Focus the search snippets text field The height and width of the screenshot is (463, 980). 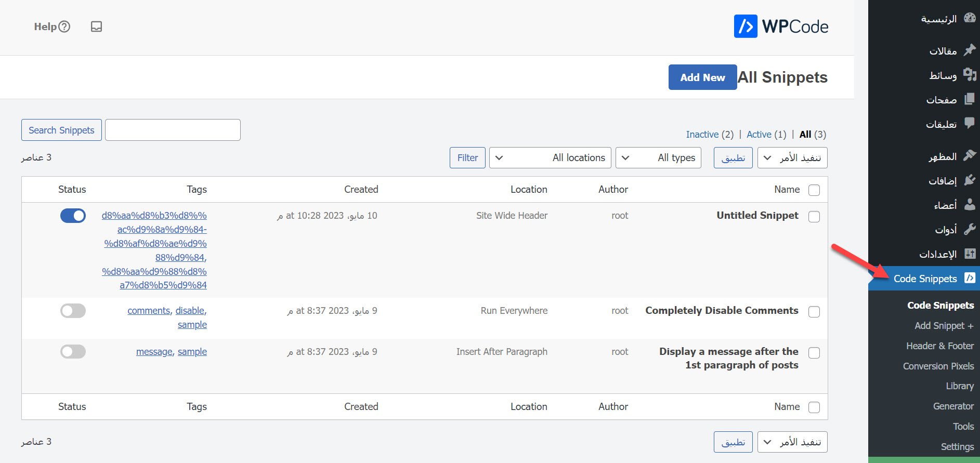pyautogui.click(x=173, y=130)
